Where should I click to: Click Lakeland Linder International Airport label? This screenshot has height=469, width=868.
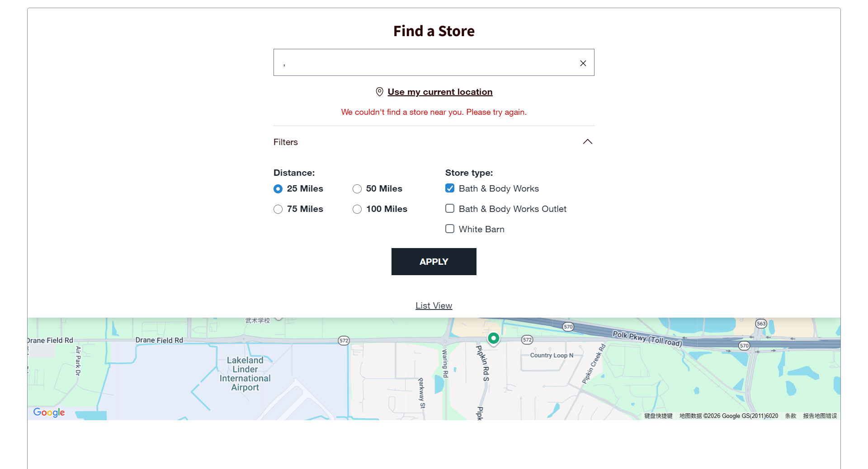[245, 374]
